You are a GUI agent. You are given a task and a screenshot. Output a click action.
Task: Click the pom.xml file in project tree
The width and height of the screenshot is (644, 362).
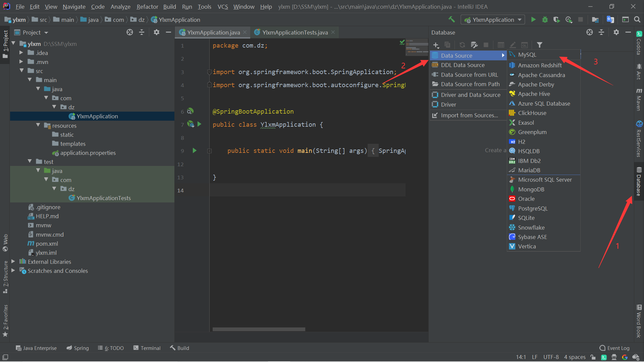point(47,243)
